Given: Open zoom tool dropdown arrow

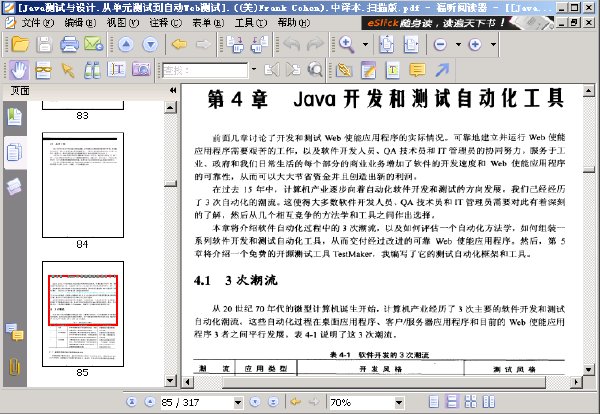Looking at the screenshot, I should click(365, 44).
